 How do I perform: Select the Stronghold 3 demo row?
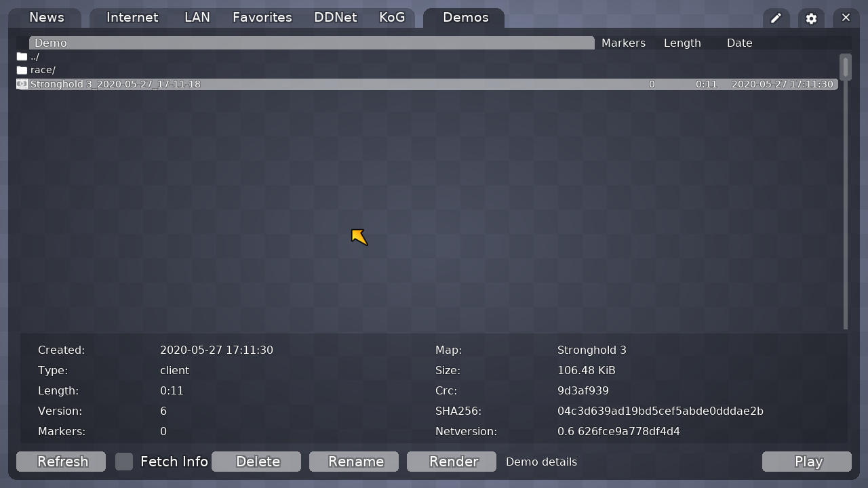point(407,84)
